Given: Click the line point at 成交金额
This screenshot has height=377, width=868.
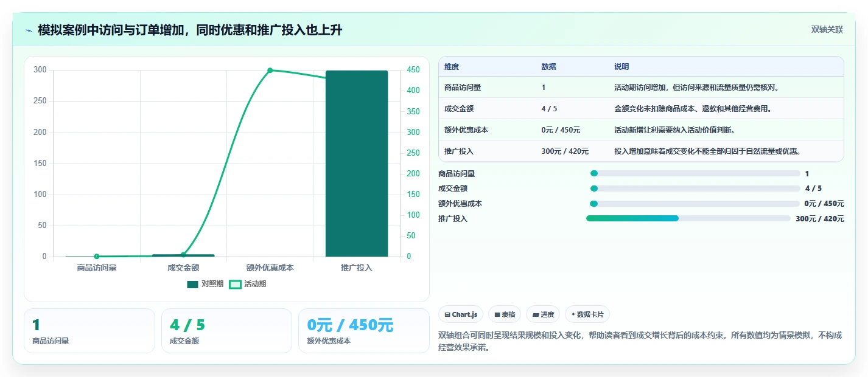Looking at the screenshot, I should coord(183,255).
